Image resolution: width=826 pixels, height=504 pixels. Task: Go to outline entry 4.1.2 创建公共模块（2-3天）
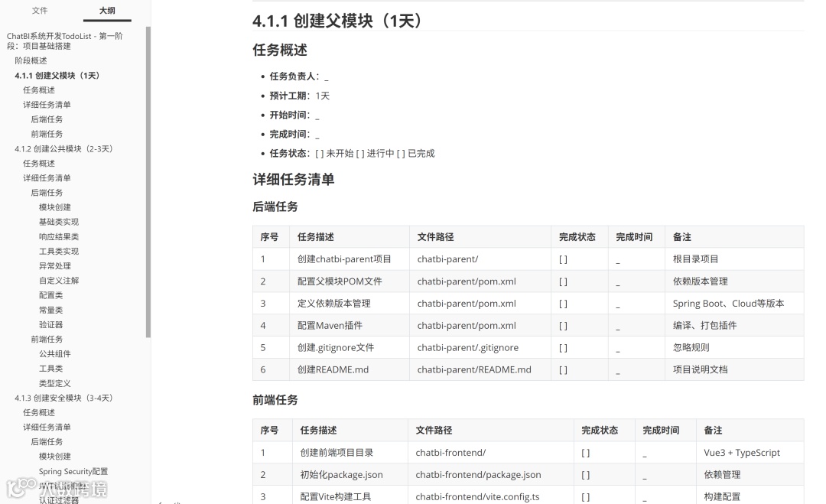coord(63,148)
